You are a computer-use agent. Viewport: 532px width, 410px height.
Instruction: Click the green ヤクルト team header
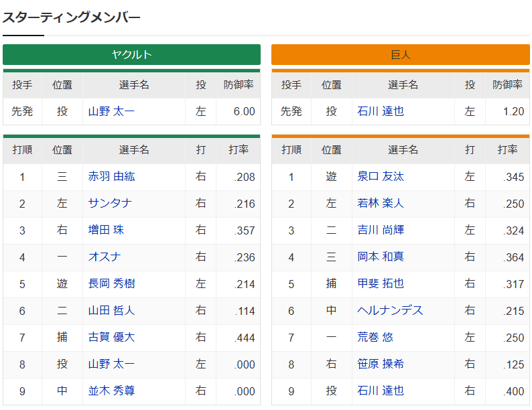(x=131, y=55)
